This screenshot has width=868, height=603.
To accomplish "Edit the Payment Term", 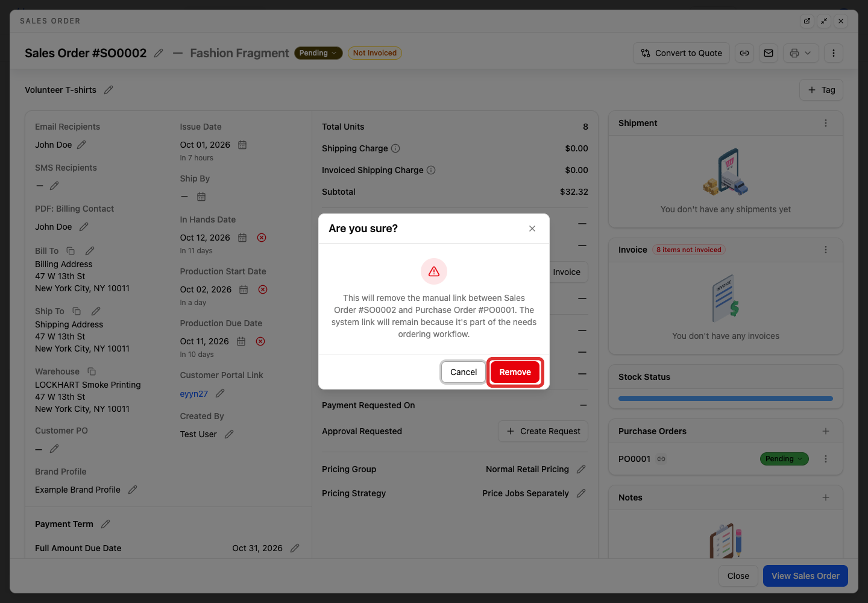I will coord(105,524).
